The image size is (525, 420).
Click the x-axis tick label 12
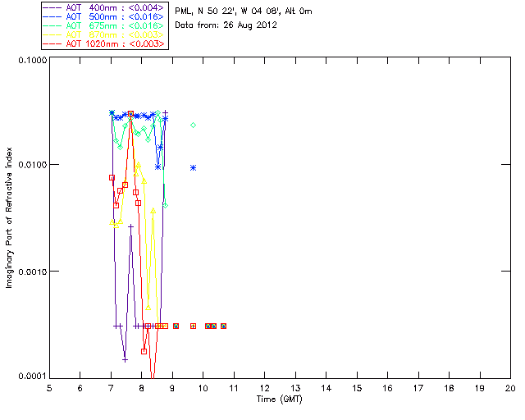[x=264, y=388]
